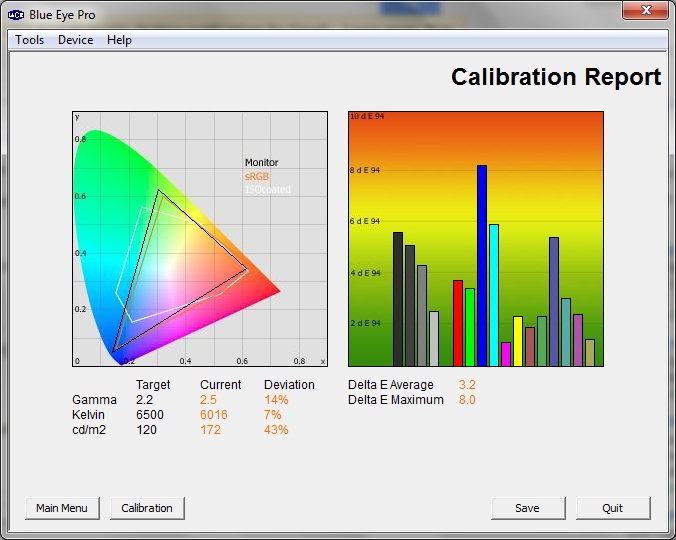Viewport: 676px width, 540px height.
Task: Click the 8 d E 94 axis label
Action: tap(365, 170)
